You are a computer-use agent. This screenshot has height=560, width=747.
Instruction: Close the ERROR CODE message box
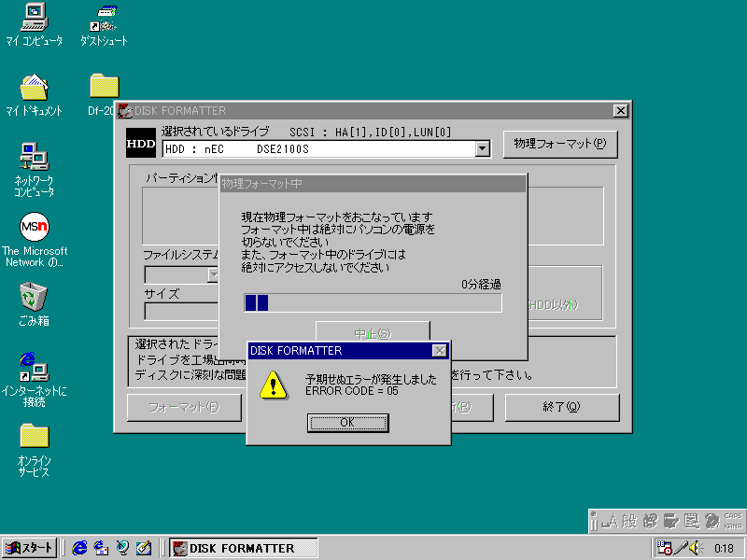(439, 351)
